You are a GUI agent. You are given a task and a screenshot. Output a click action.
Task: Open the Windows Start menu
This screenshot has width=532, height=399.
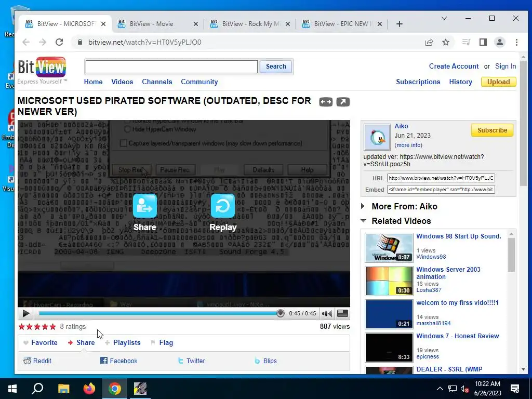pyautogui.click(x=12, y=389)
